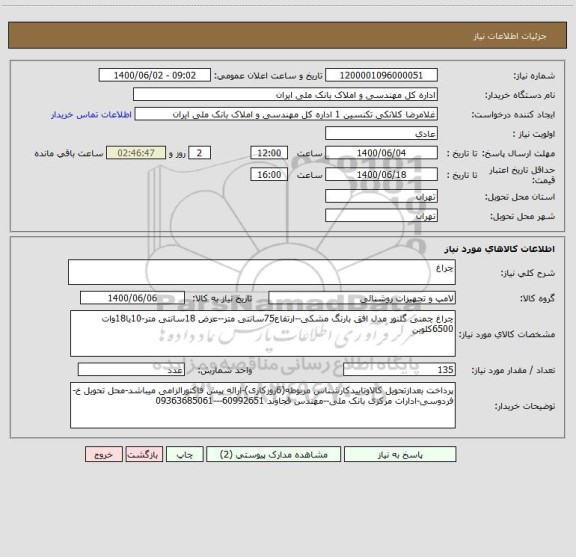Click the تاریخ و ساعت اعلان عمومی label
The height and width of the screenshot is (557, 576).
(269, 76)
